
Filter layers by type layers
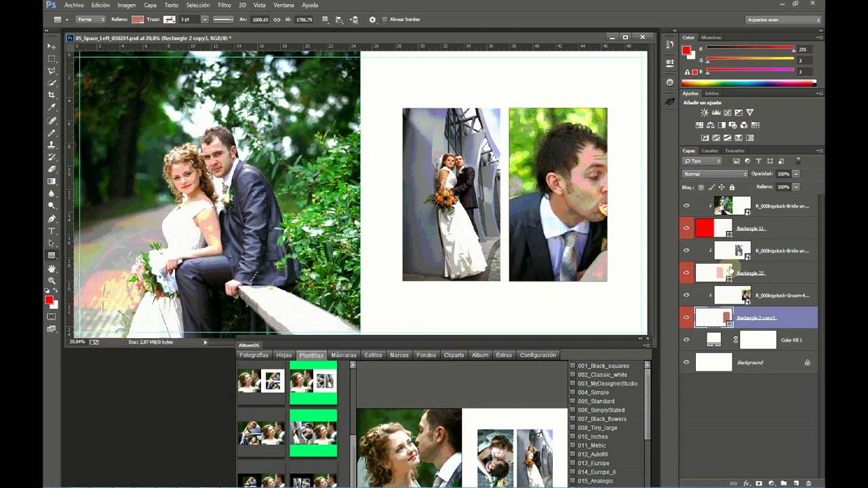point(758,161)
